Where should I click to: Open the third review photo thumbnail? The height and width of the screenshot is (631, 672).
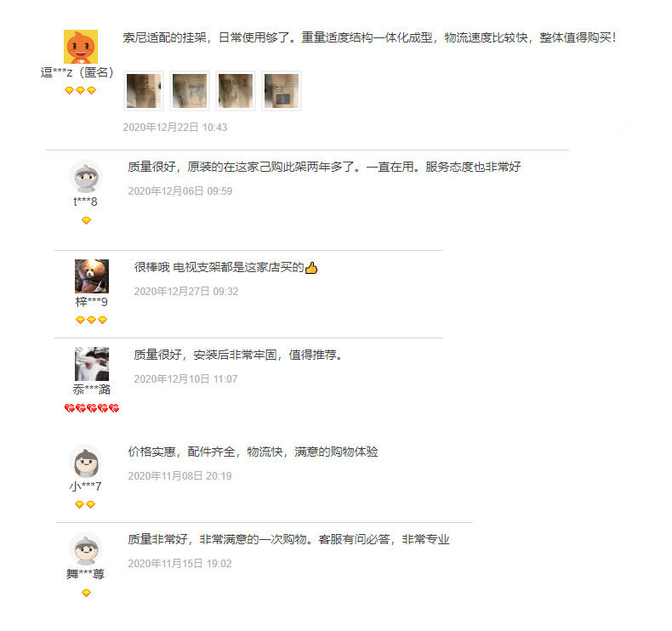(x=236, y=91)
